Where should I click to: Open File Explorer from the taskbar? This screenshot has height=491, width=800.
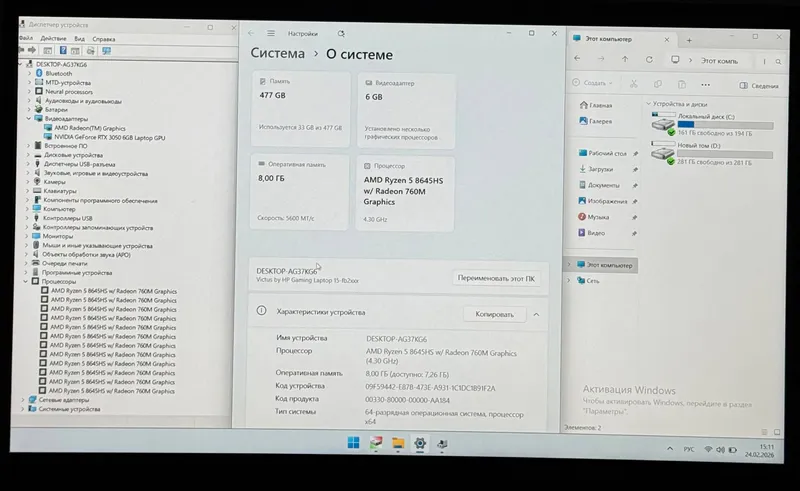click(x=398, y=443)
